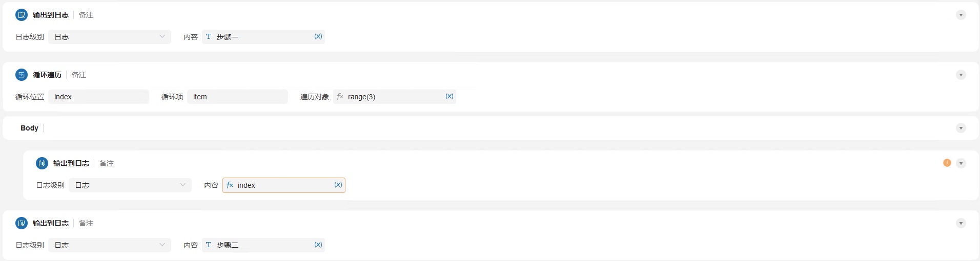This screenshot has height=261, width=980.
Task: Click the 备注 remark label of the first log step
Action: [x=86, y=15]
